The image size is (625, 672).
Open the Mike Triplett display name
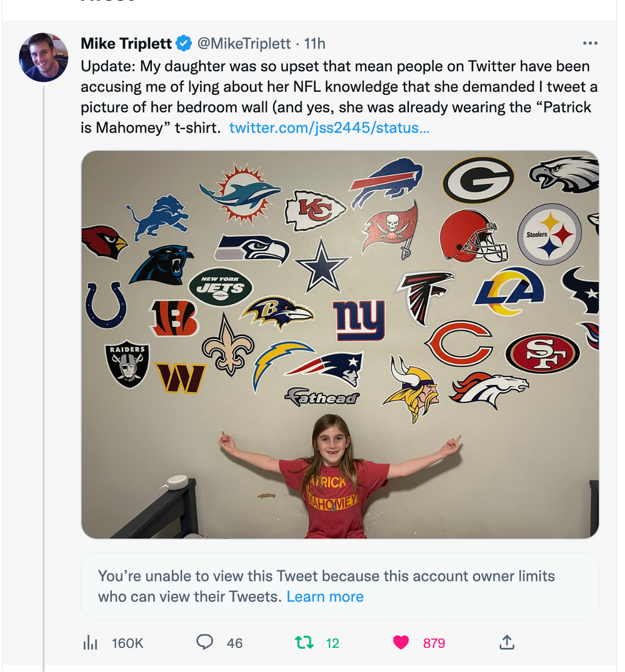(x=126, y=43)
